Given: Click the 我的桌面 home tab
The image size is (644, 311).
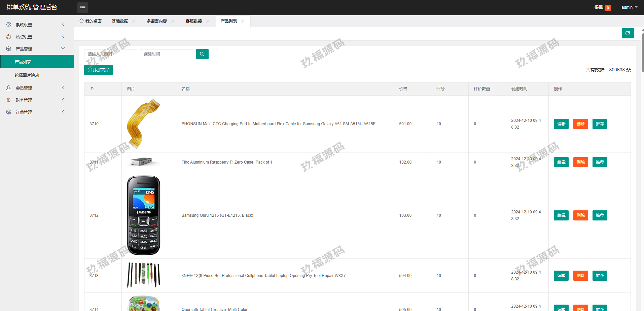Looking at the screenshot, I should (x=91, y=21).
